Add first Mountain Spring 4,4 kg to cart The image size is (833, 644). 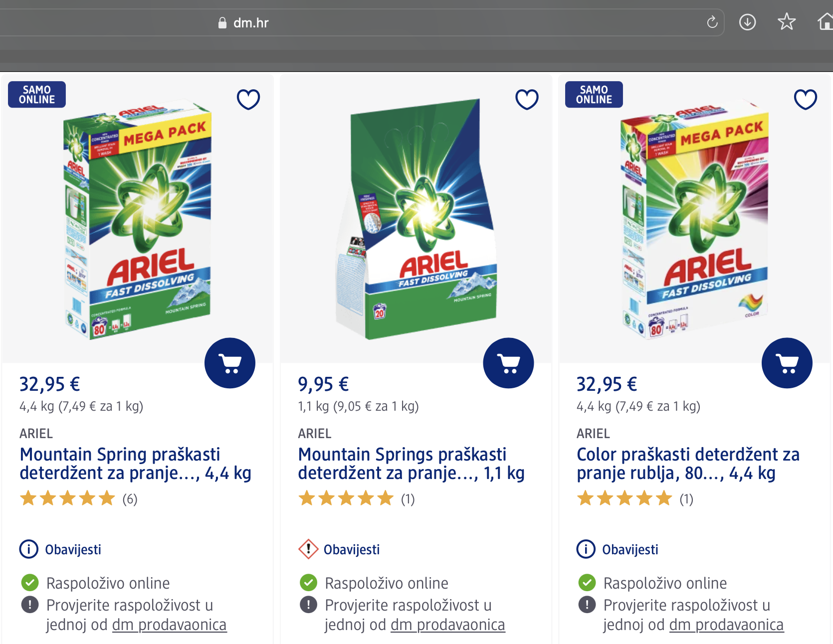tap(230, 363)
